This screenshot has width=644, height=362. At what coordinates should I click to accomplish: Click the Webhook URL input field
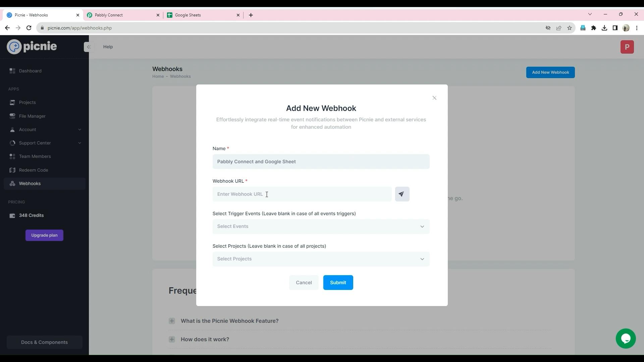[x=302, y=194]
